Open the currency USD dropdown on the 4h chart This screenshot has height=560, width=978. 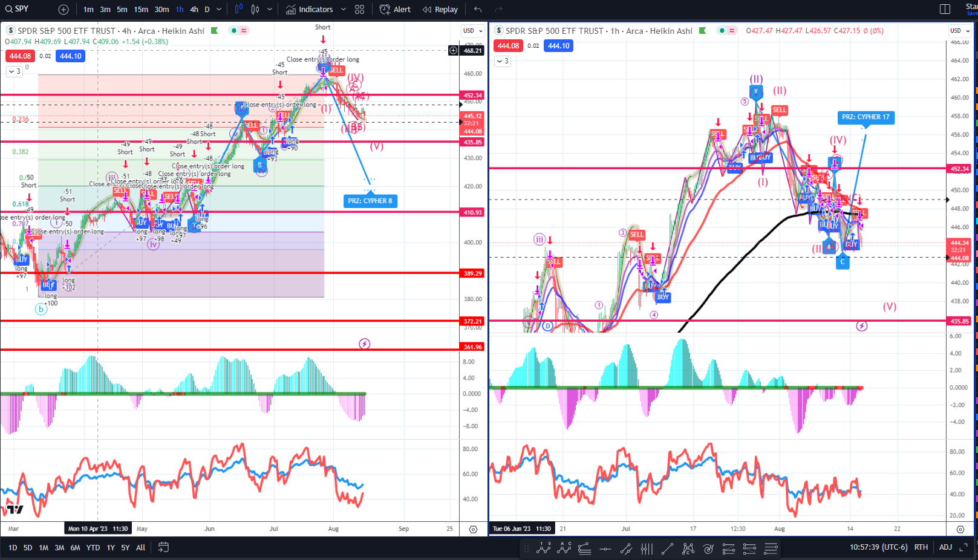point(473,31)
